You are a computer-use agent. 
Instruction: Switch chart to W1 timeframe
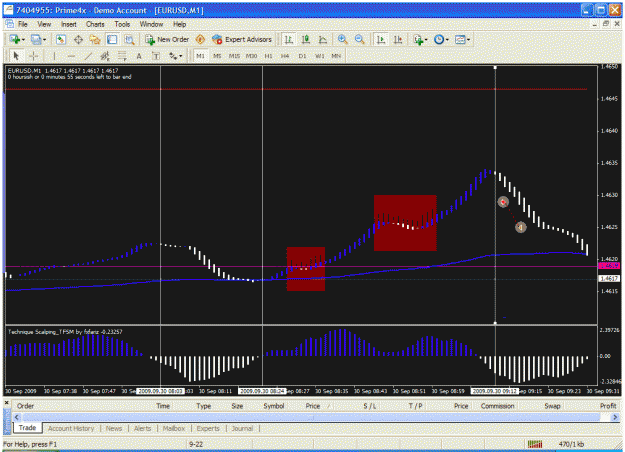(319, 56)
